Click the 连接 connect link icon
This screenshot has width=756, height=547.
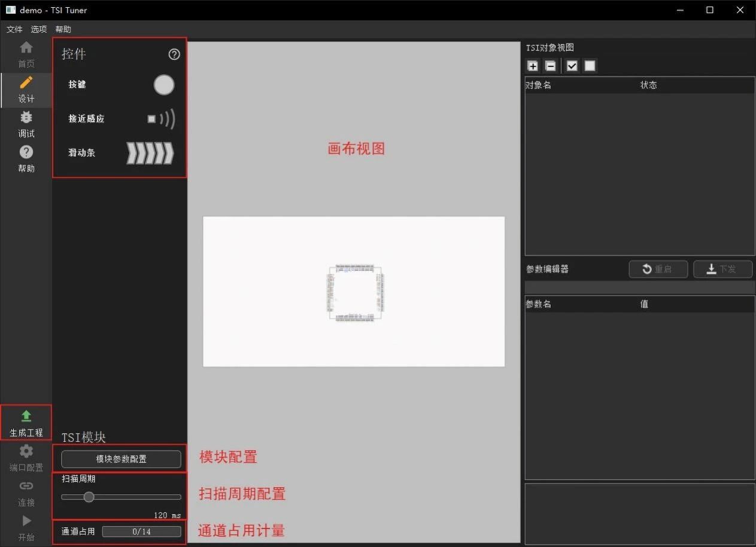[x=26, y=487]
